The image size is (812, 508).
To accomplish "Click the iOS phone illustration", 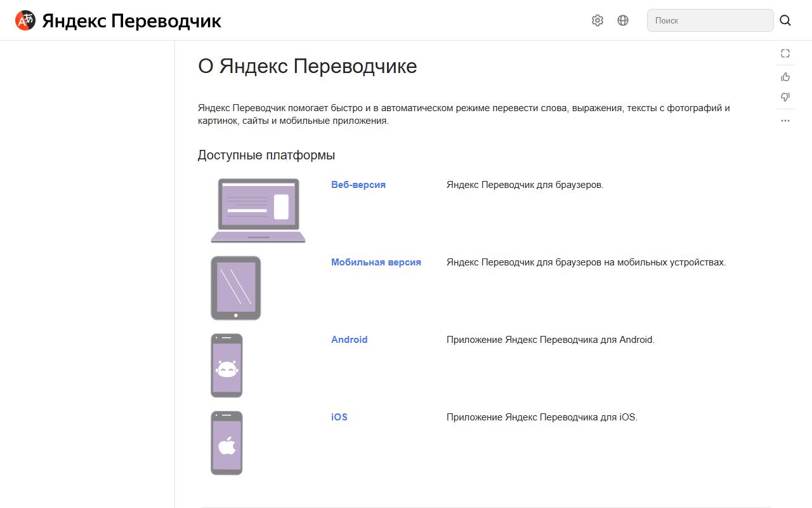I will coord(226,443).
